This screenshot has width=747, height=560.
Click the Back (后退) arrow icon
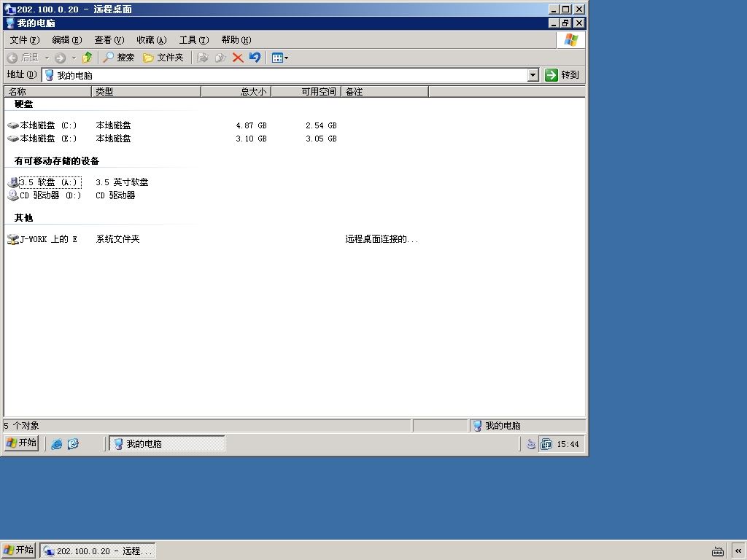[13, 58]
